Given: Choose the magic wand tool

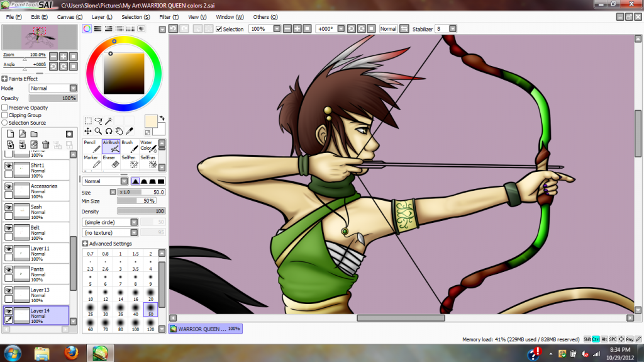Looking at the screenshot, I should (x=108, y=120).
